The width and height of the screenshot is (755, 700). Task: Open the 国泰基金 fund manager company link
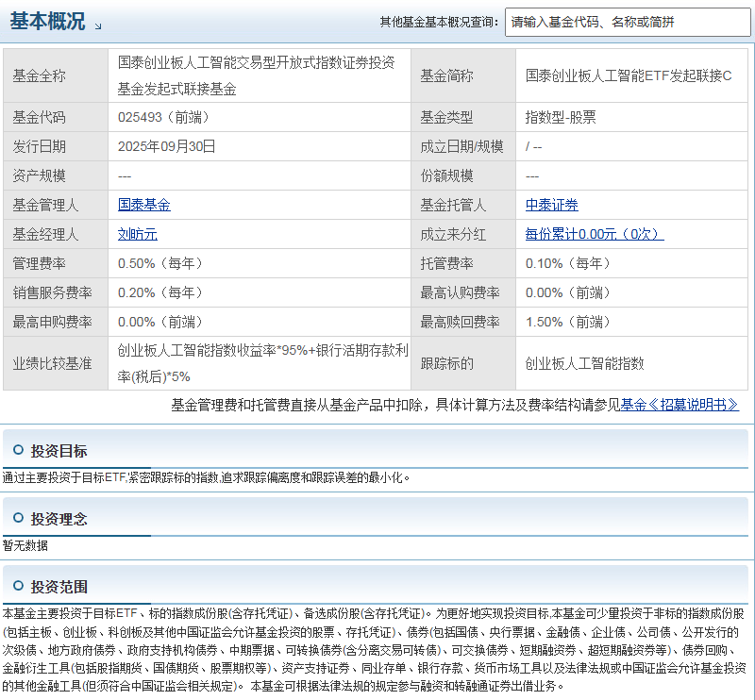[143, 205]
